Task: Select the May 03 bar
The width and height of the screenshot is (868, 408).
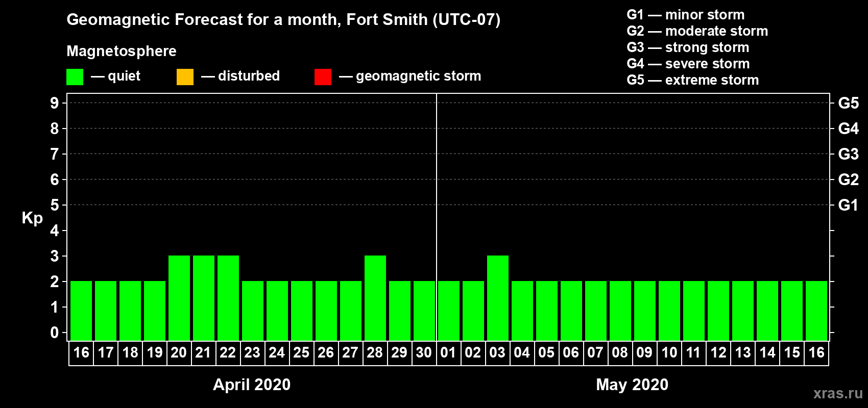Action: click(498, 298)
